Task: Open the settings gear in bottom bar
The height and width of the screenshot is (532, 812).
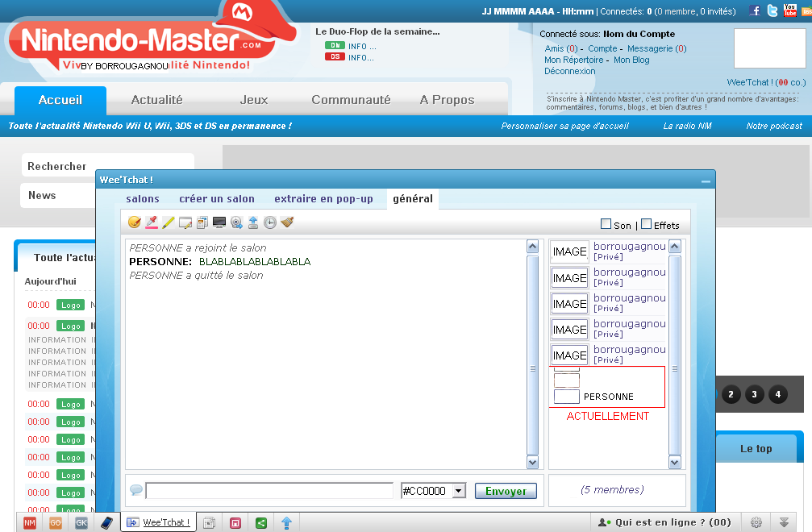Action: pyautogui.click(x=756, y=522)
